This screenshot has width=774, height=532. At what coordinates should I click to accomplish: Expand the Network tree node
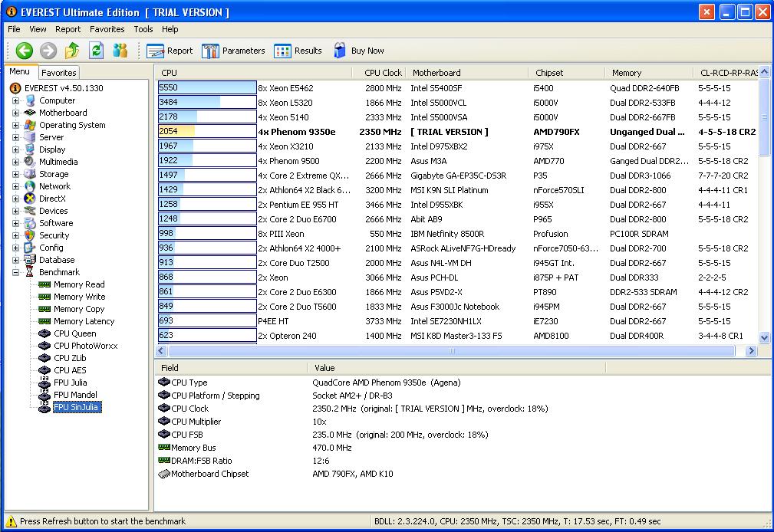pos(16,186)
